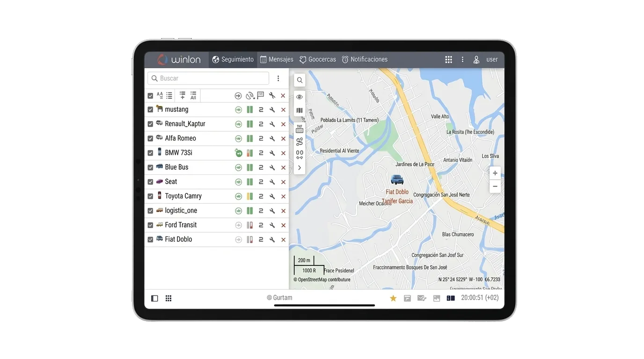Click the wrench icon for mustang
The height and width of the screenshot is (359, 644).
(x=272, y=110)
